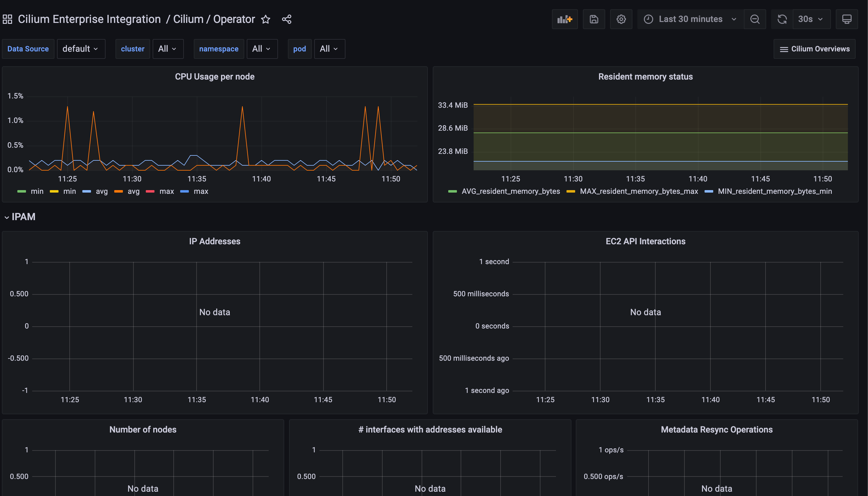Navigate via the Cilium Enterprise Integration breadcrumb

pos(89,19)
